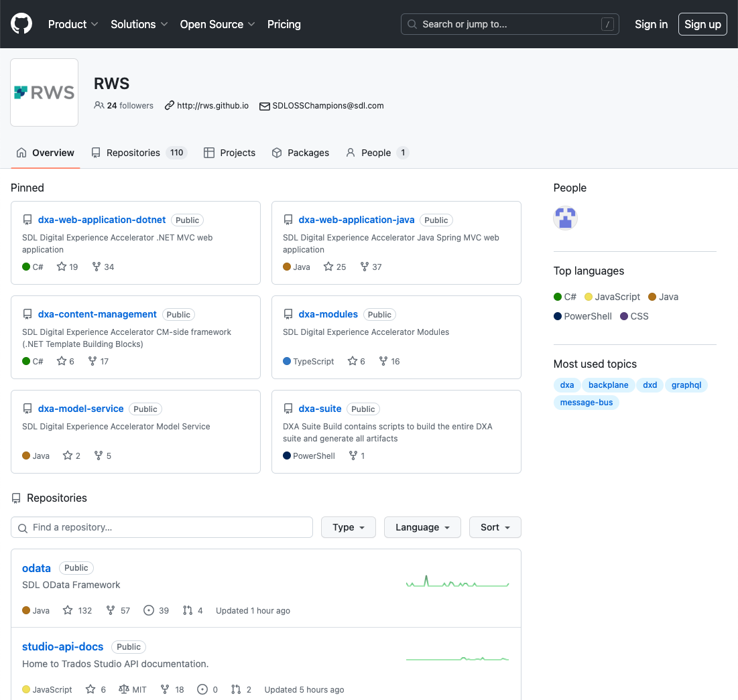View the odata commit activity graph
The height and width of the screenshot is (700, 738).
click(x=458, y=582)
